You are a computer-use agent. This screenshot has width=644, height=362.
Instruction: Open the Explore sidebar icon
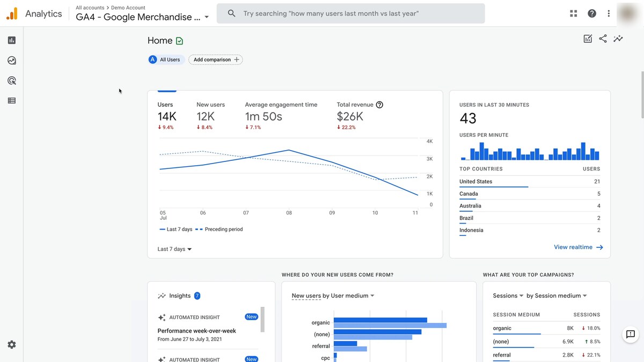(x=12, y=61)
